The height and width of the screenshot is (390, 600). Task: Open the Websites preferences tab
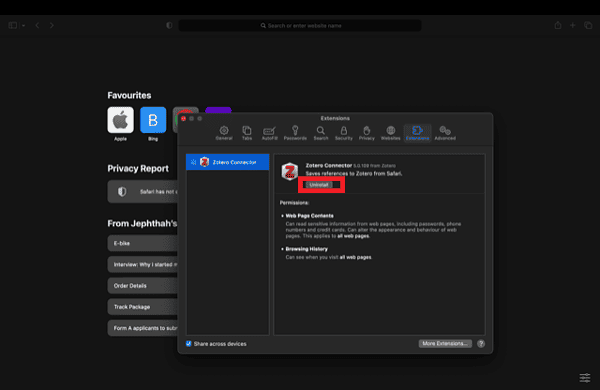(390, 133)
